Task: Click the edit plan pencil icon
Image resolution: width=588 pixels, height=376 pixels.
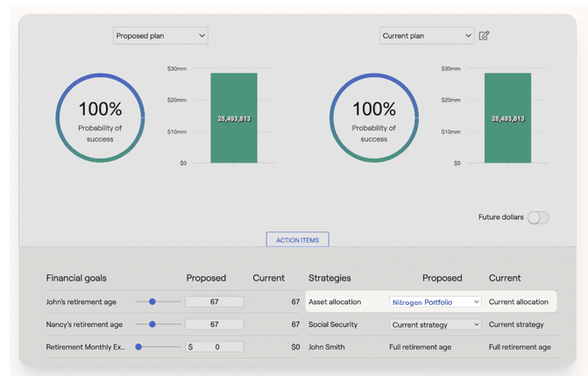Action: pyautogui.click(x=485, y=36)
